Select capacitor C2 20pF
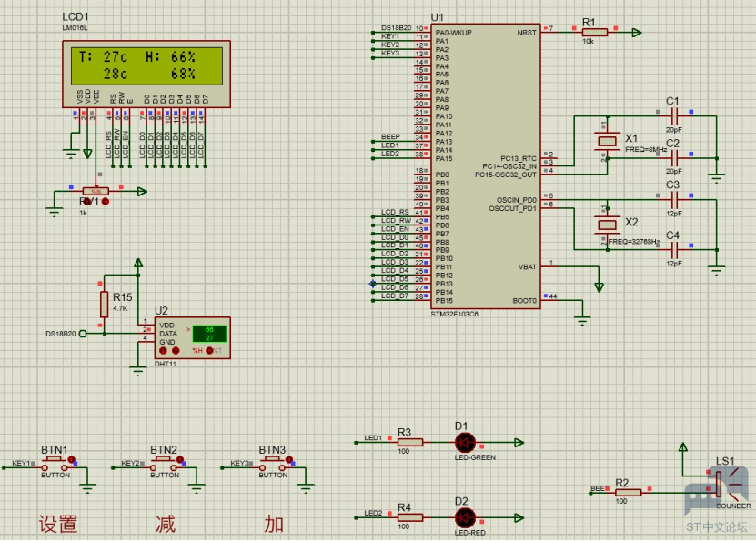 (674, 158)
